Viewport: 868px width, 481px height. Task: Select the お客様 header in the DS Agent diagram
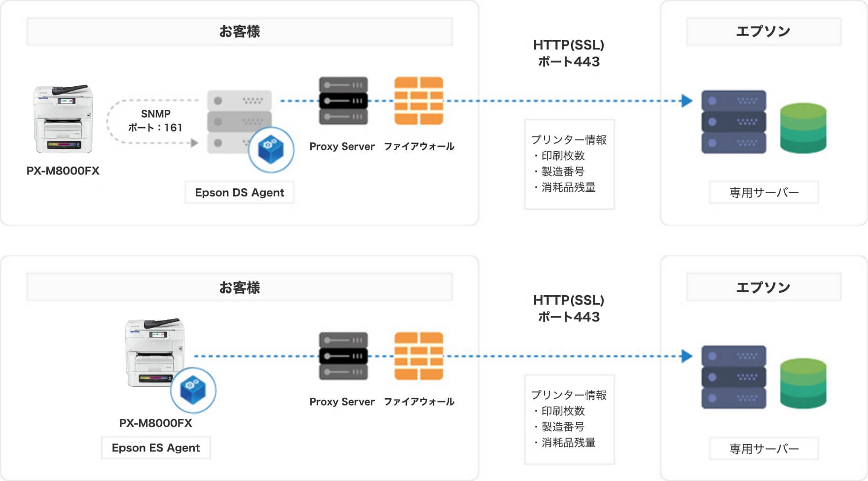click(x=239, y=32)
